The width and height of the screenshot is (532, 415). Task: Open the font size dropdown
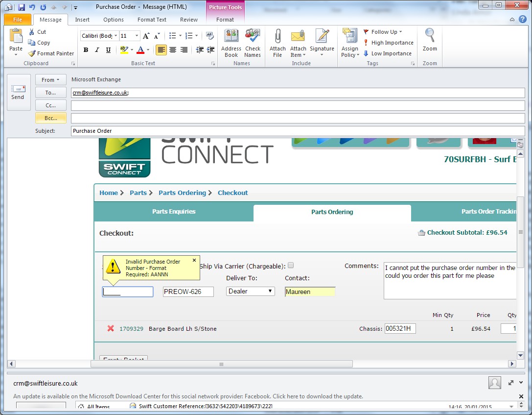click(x=137, y=36)
